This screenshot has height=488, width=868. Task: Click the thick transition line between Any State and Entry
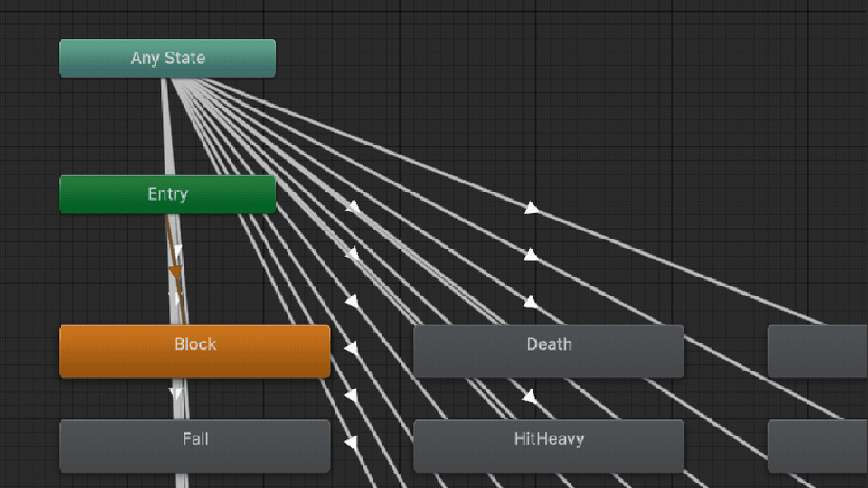[x=168, y=127]
